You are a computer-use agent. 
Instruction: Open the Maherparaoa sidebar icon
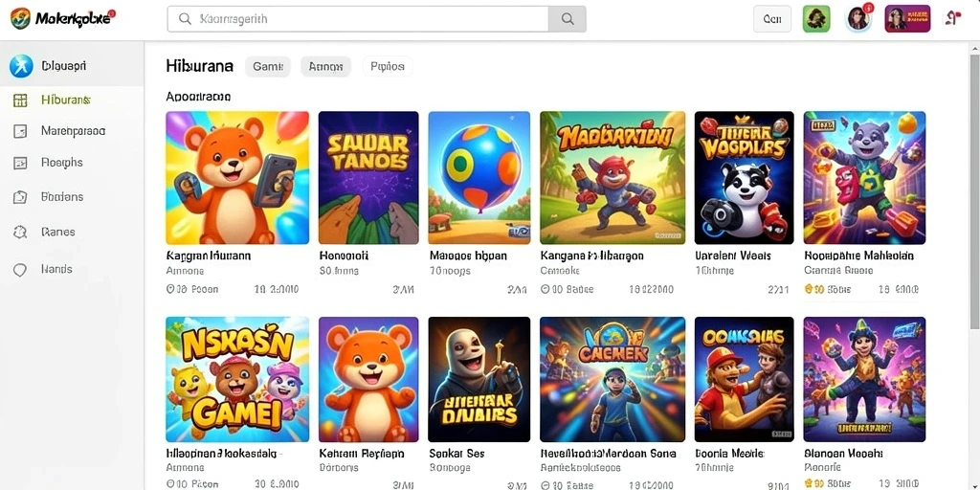point(20,131)
